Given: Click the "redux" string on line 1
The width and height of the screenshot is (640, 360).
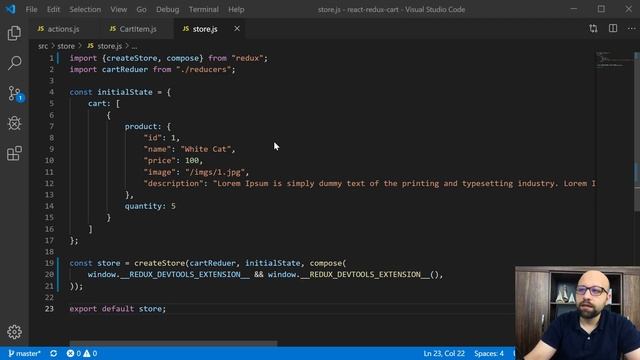Looking at the screenshot, I should [247, 58].
